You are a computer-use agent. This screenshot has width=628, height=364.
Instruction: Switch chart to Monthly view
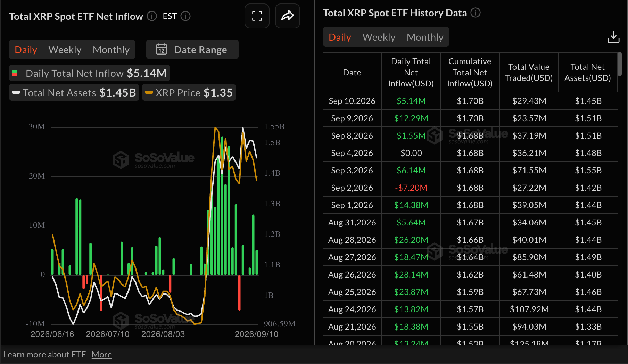[111, 50]
